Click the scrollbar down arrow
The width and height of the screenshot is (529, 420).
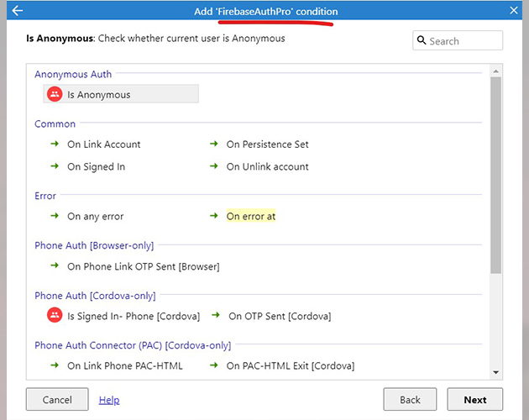[x=495, y=372]
